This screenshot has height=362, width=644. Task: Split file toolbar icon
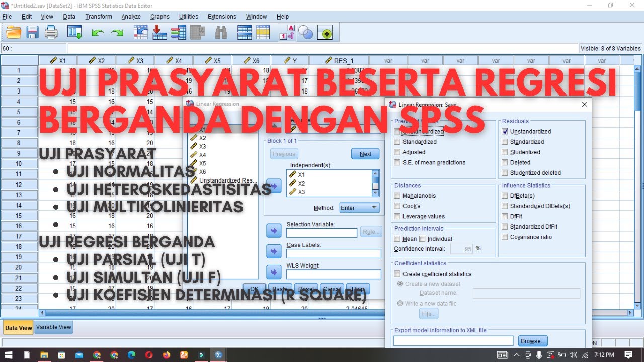point(245,33)
